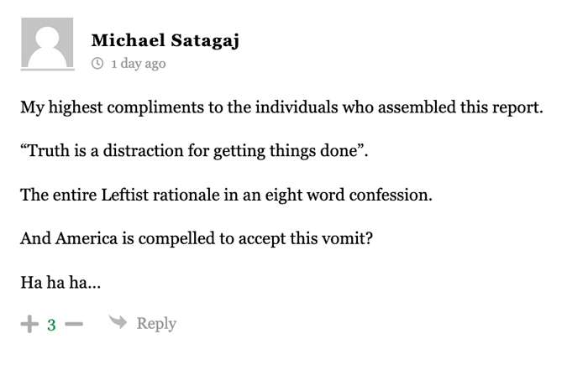
Task: Click the "entire Leftist rationale" sentence
Action: coord(226,196)
